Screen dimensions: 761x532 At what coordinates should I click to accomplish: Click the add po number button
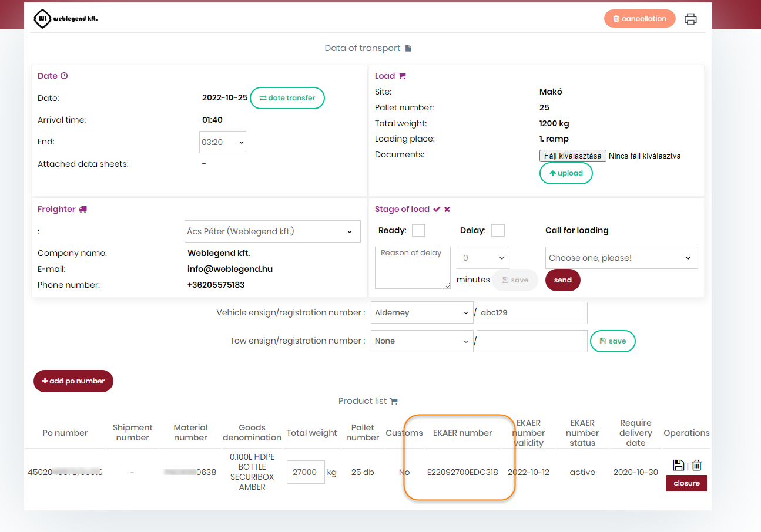coord(73,381)
